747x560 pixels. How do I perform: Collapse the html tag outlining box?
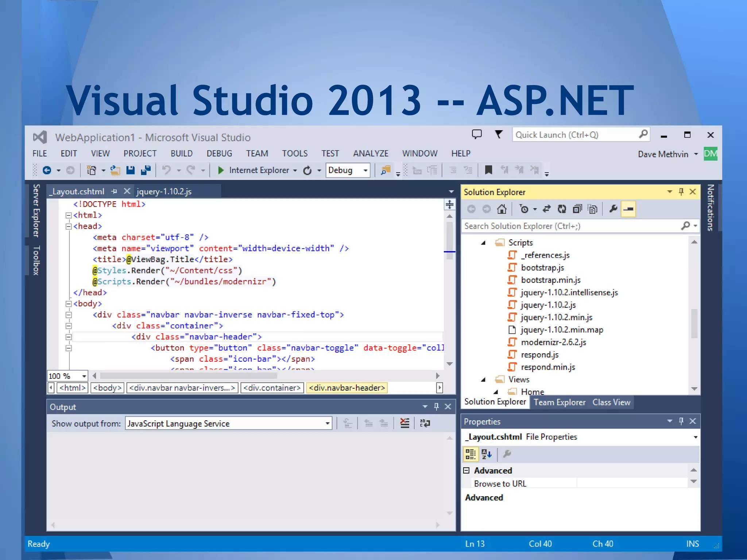tap(68, 215)
